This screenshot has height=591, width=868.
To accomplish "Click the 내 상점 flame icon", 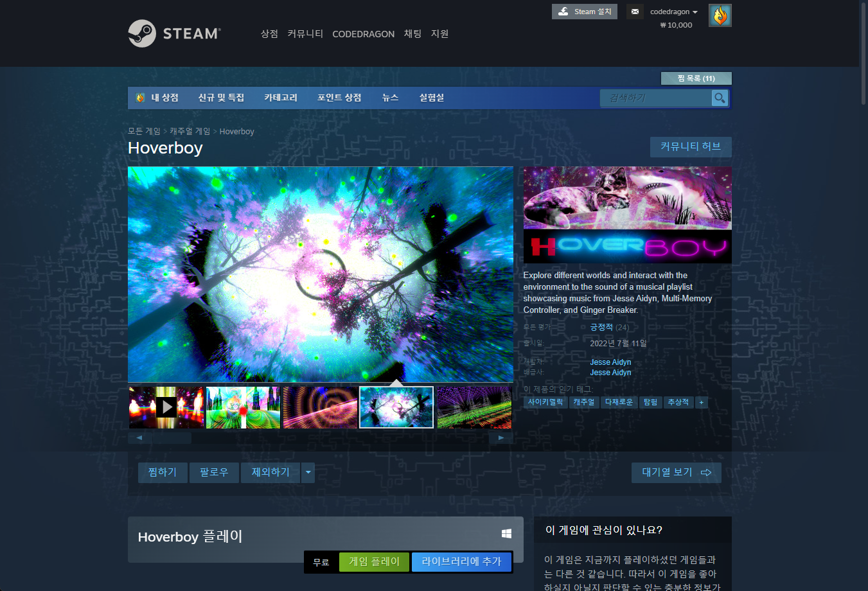I will coord(140,98).
